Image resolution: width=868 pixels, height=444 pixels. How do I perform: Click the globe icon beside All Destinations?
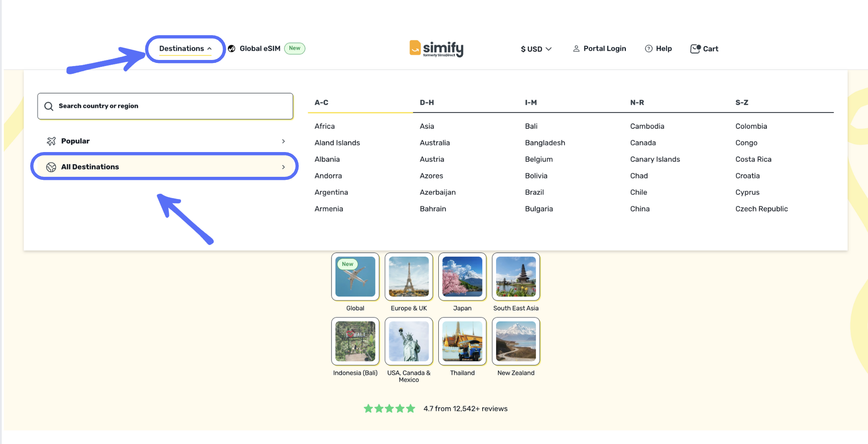tap(51, 167)
